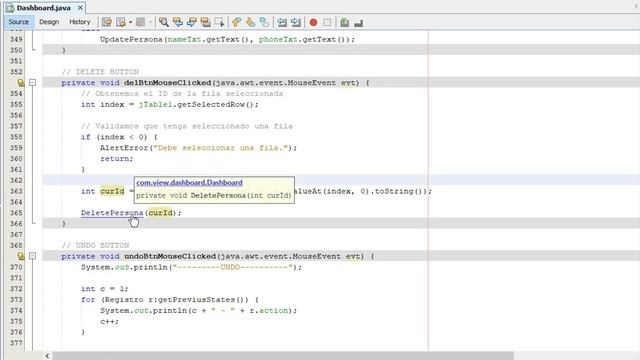Image resolution: width=640 pixels, height=360 pixels.
Task: Click the Back navigation toolbar icon
Action: tap(121, 22)
